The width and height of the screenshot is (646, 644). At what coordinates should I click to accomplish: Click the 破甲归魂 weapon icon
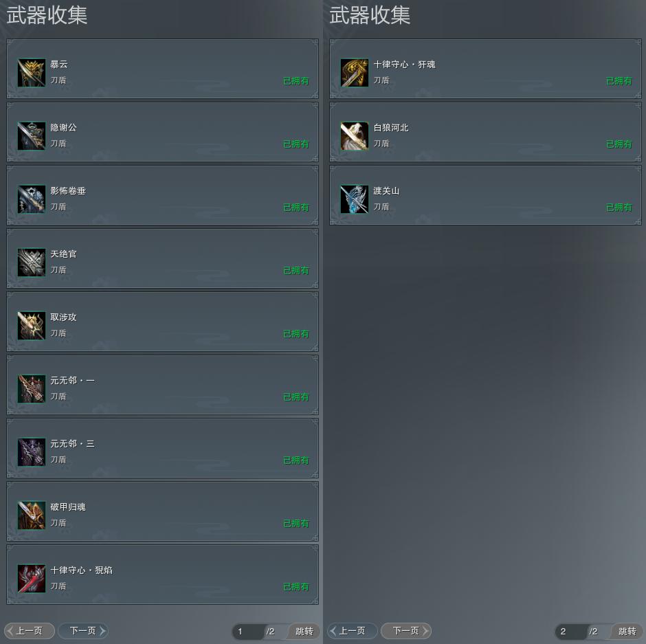tap(32, 515)
